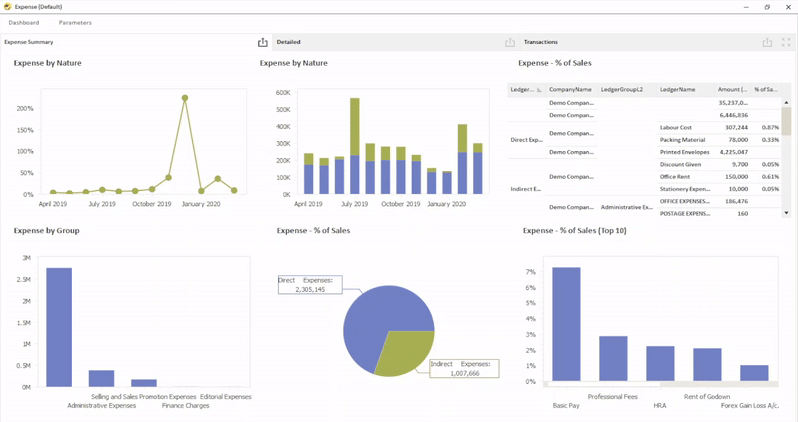Select the Expense Summary tab
This screenshot has width=798, height=422.
(x=29, y=42)
